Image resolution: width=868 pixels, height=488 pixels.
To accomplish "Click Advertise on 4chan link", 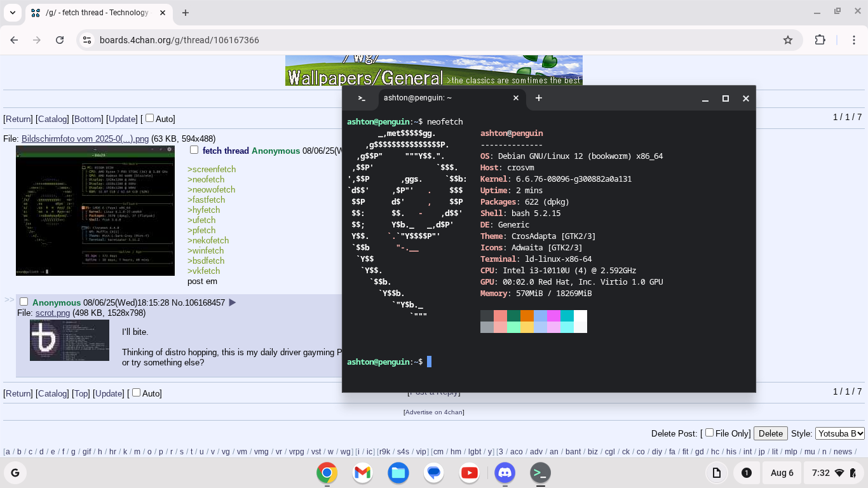I will click(434, 412).
